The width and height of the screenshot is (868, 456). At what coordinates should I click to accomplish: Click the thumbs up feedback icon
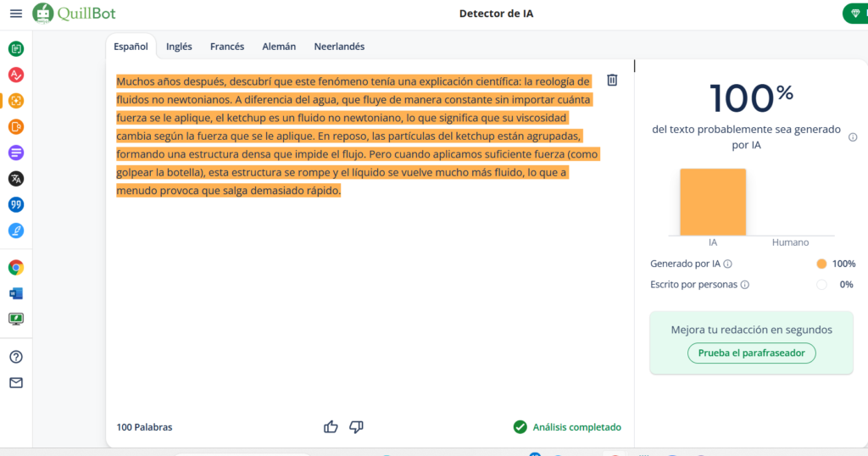pyautogui.click(x=331, y=426)
